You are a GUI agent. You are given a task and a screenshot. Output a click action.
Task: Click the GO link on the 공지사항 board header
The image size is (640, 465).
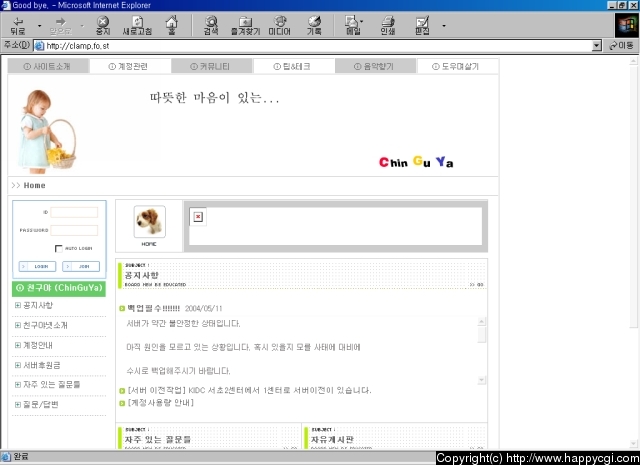[476, 285]
